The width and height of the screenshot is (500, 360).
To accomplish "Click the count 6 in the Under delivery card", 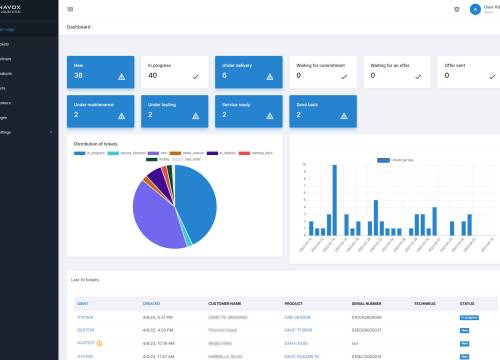I will point(224,75).
